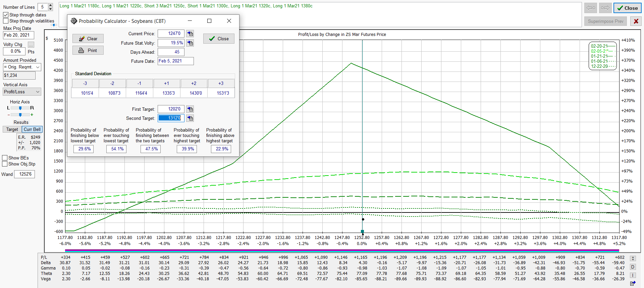This screenshot has width=644, height=288.
Task: Click the Future Date field showing Feb 5, 2021
Action: [x=176, y=61]
